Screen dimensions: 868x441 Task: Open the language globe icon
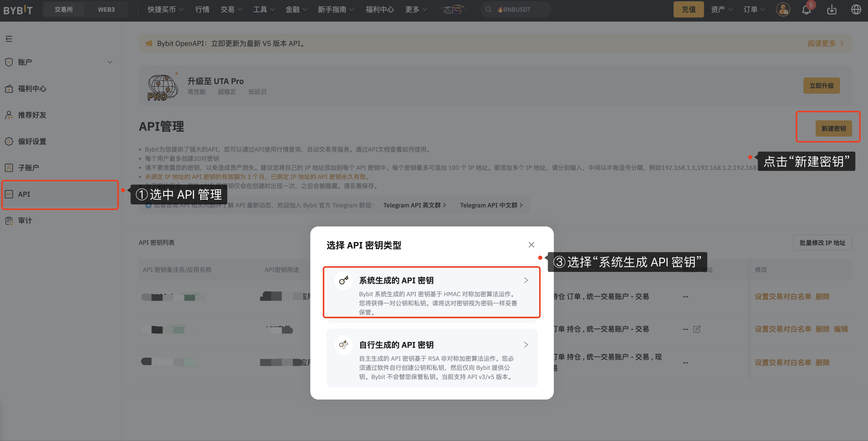(x=856, y=9)
